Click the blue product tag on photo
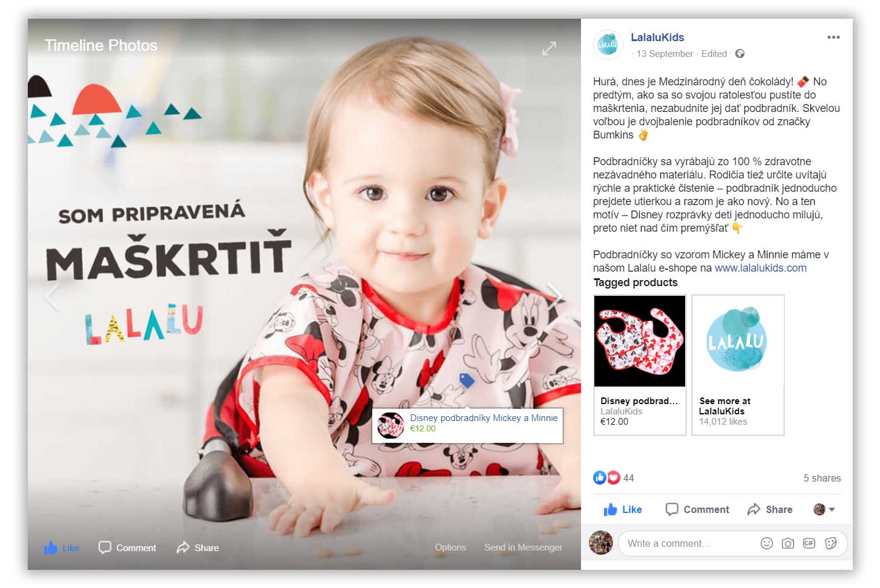Image resolution: width=880 pixels, height=588 pixels. [466, 380]
